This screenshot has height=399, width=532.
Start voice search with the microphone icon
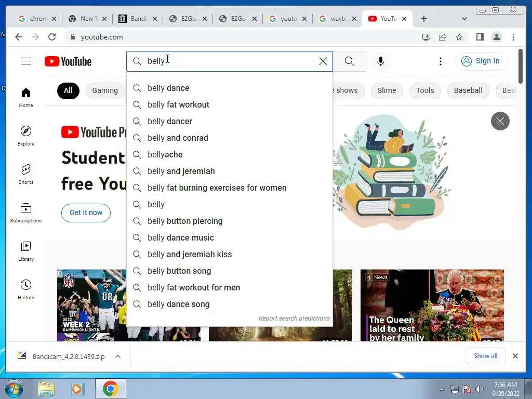click(x=381, y=61)
